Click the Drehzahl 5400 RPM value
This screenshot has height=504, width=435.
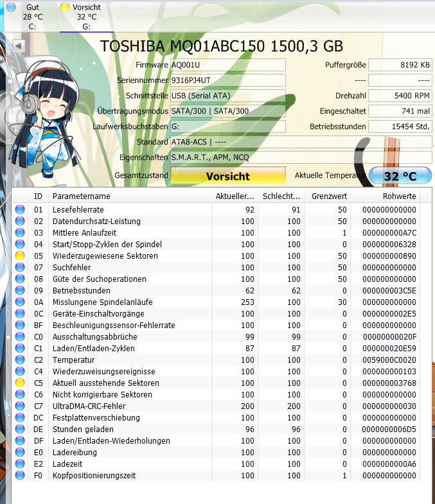(x=400, y=96)
